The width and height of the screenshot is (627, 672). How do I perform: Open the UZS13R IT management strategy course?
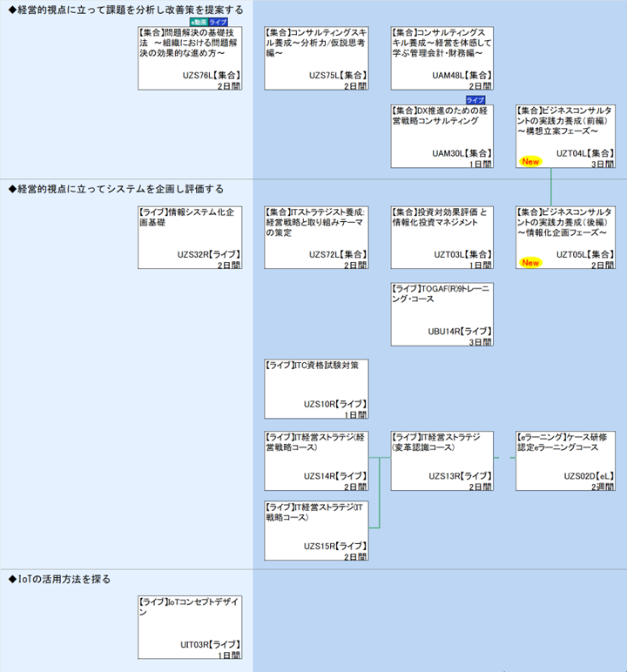[442, 460]
